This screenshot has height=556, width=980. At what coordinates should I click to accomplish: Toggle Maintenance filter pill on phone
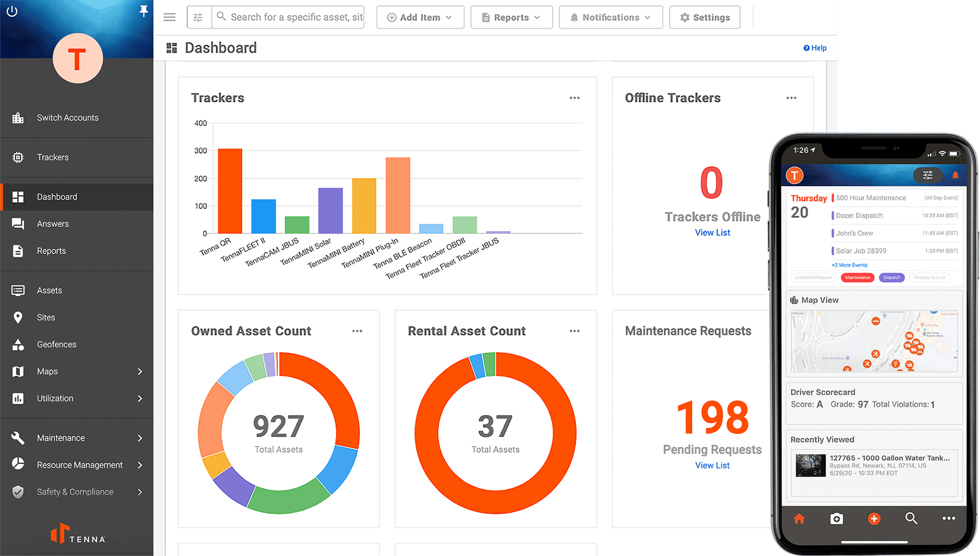point(857,278)
